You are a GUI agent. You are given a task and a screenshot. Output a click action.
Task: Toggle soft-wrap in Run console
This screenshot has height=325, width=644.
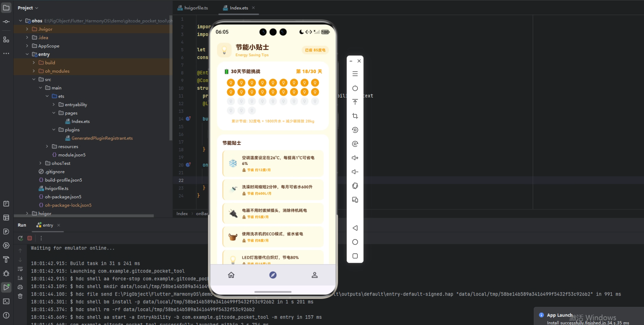coord(20,269)
